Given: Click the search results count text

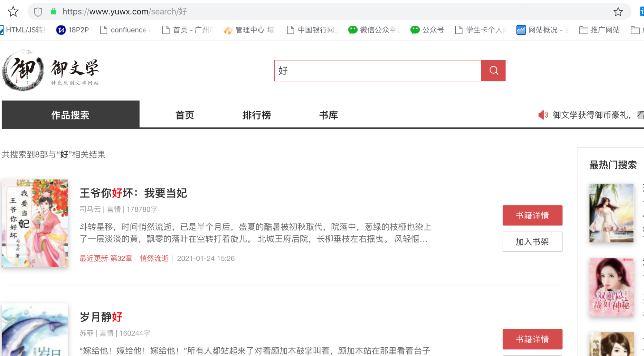Looking at the screenshot, I should point(54,154).
